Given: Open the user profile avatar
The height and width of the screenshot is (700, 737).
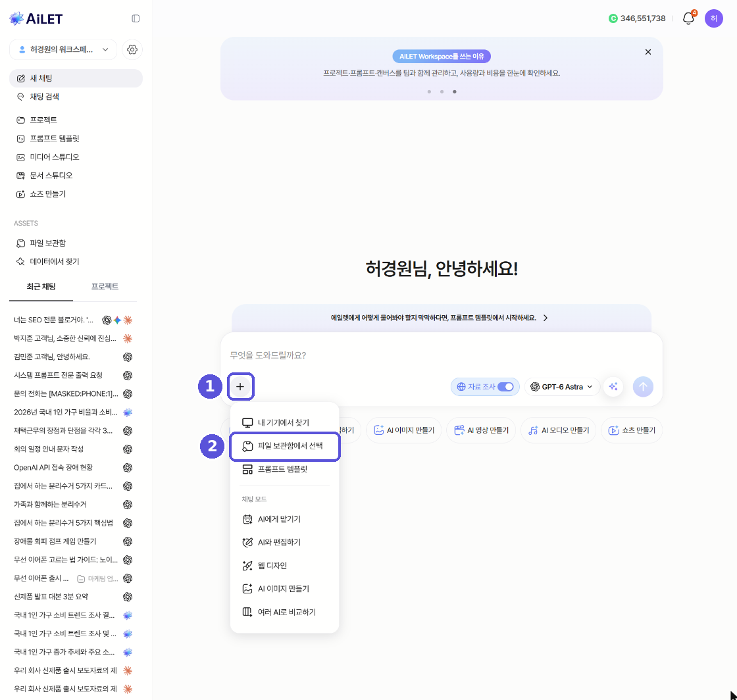Looking at the screenshot, I should [x=713, y=18].
